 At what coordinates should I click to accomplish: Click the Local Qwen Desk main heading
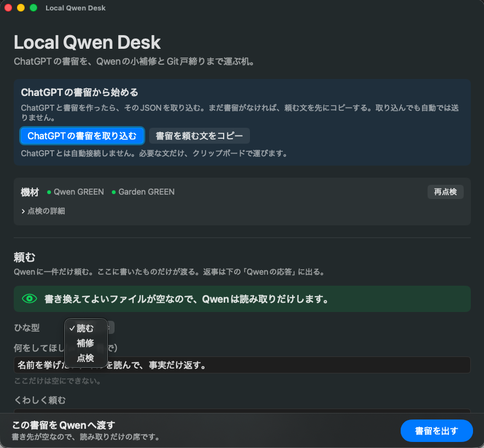[87, 42]
